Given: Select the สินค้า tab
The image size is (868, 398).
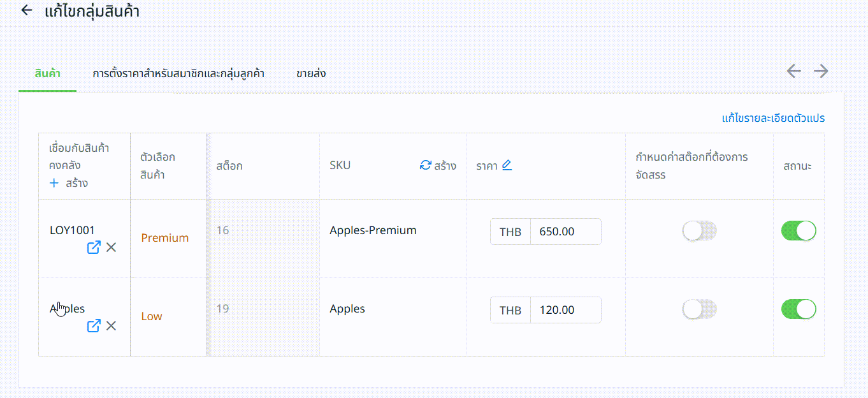Looking at the screenshot, I should coord(48,74).
